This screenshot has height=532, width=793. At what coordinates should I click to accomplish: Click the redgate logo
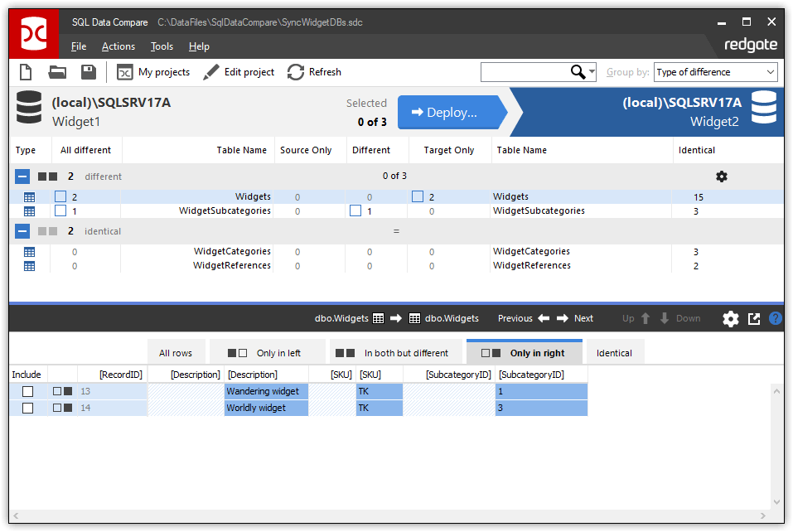(751, 45)
